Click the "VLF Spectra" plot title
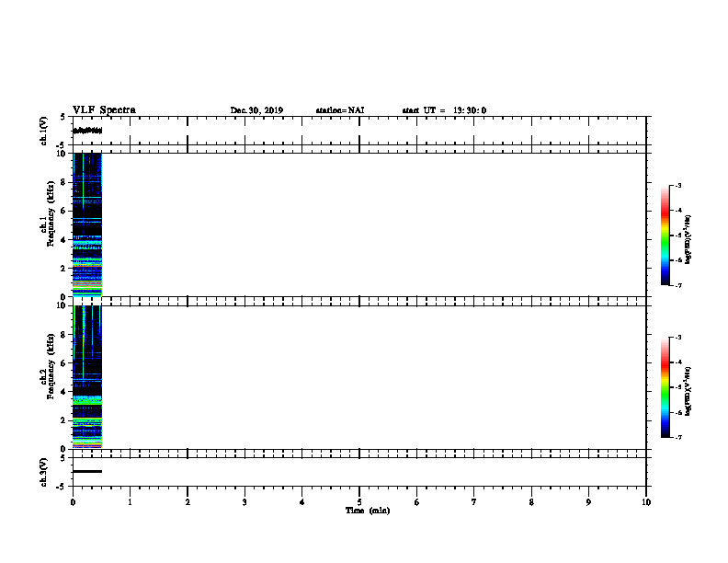The height and width of the screenshot is (563, 728). tap(104, 110)
